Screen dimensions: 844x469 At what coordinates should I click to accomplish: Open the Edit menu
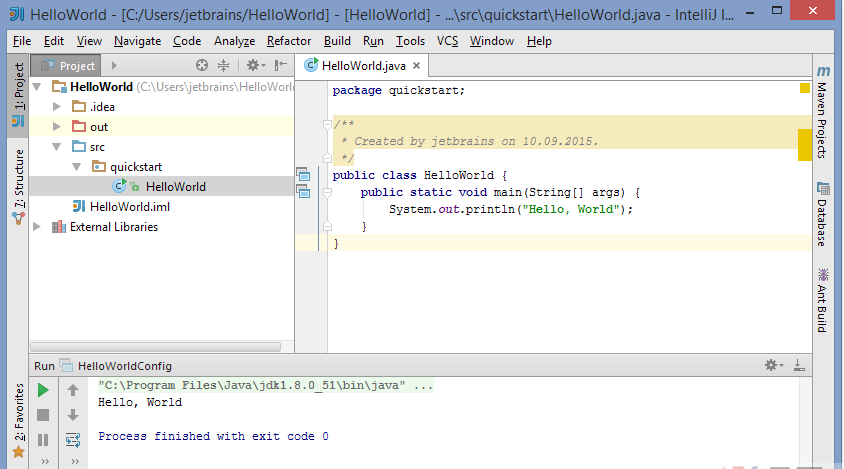click(54, 41)
